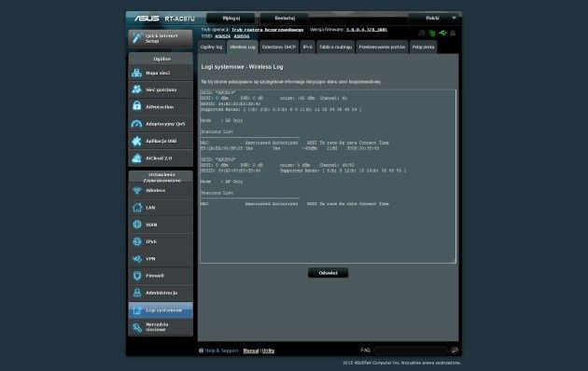Click the Ogólne sidebar section header
The height and width of the screenshot is (371, 588).
coord(161,59)
